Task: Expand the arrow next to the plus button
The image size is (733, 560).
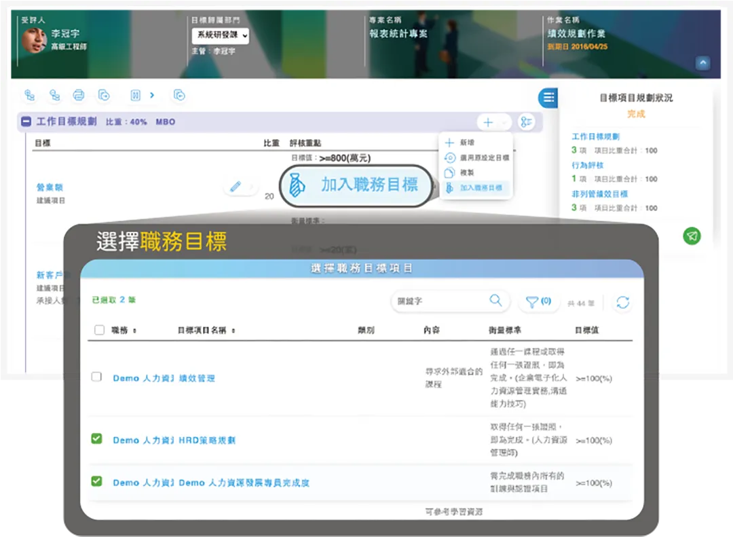Action: click(x=504, y=123)
